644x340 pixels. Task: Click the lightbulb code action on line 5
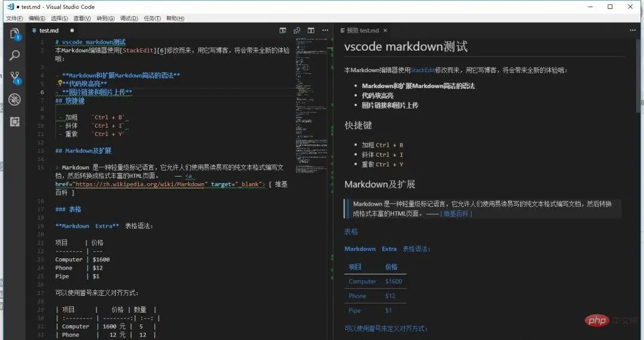click(60, 84)
